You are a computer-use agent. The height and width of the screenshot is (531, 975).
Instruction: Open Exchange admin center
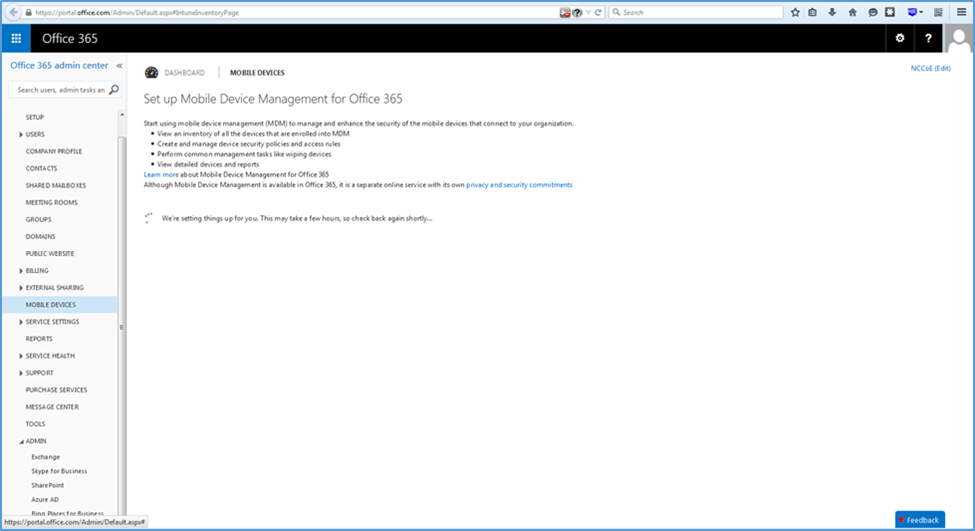click(45, 457)
